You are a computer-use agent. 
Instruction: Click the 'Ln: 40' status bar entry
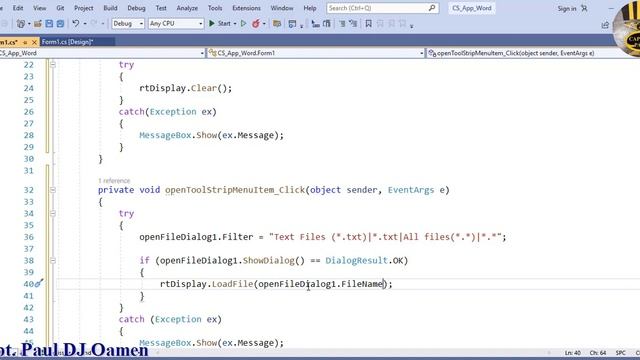click(573, 353)
